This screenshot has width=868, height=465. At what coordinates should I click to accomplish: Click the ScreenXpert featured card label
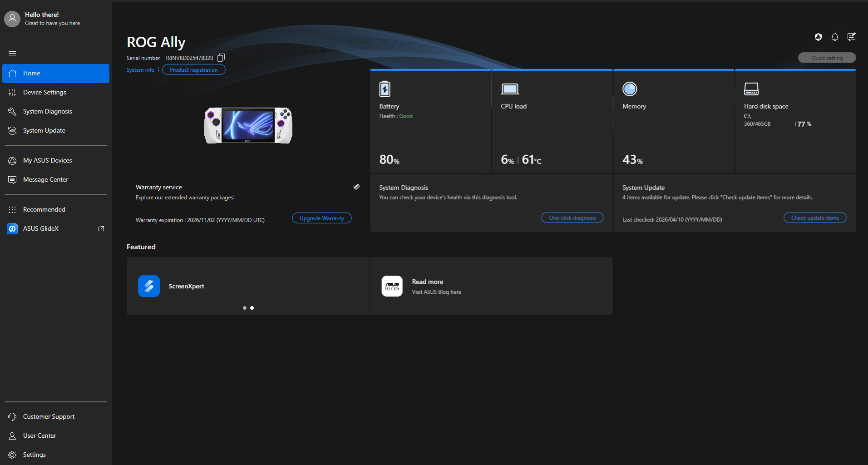pyautogui.click(x=187, y=286)
